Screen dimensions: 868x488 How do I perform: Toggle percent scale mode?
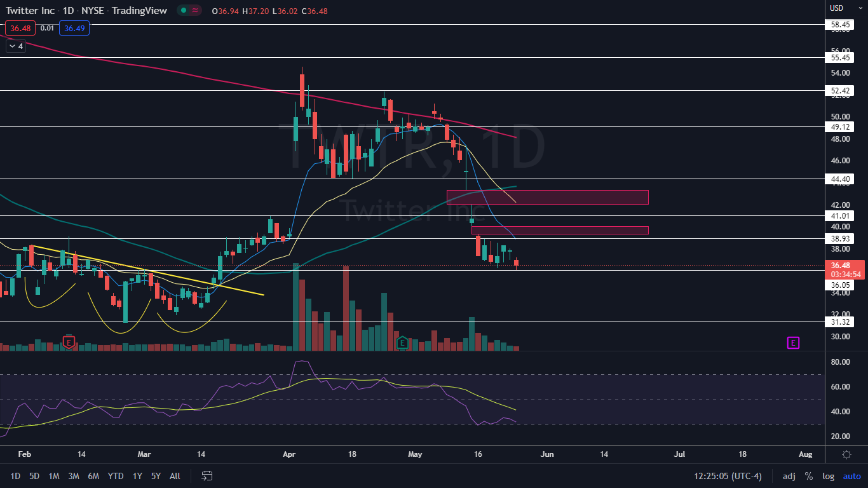[809, 476]
